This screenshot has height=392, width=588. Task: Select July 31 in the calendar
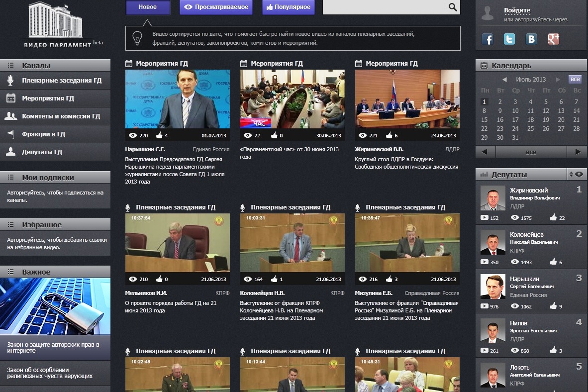click(x=515, y=138)
